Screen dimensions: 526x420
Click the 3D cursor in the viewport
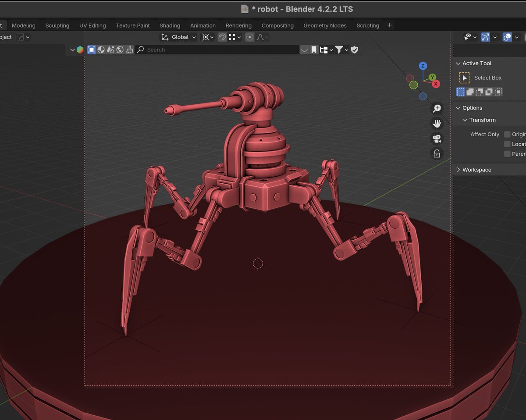258,263
